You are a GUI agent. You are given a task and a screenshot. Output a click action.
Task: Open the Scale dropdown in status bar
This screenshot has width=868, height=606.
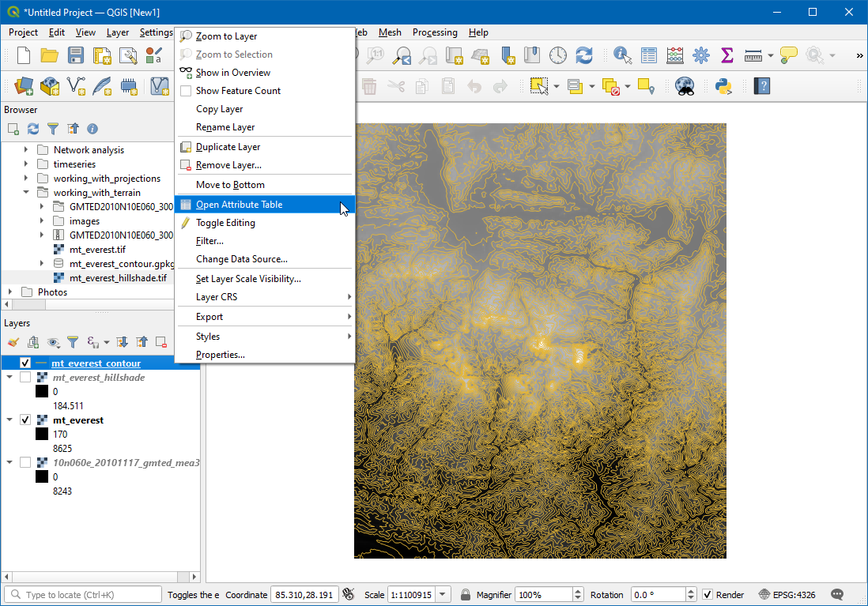pyautogui.click(x=443, y=595)
